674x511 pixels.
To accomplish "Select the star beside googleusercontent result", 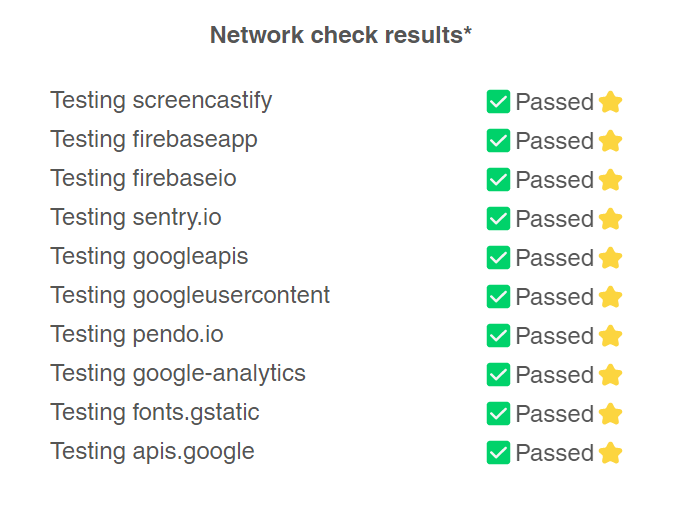I will point(610,297).
